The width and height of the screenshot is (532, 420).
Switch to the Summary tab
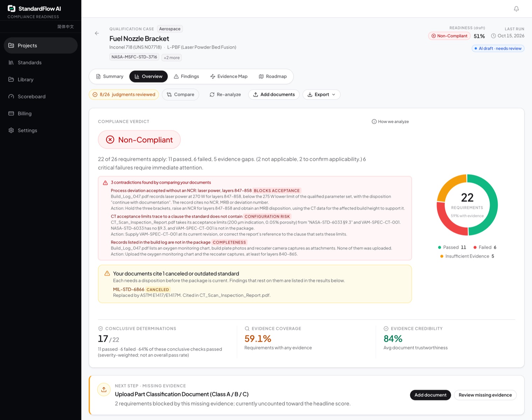tap(110, 76)
